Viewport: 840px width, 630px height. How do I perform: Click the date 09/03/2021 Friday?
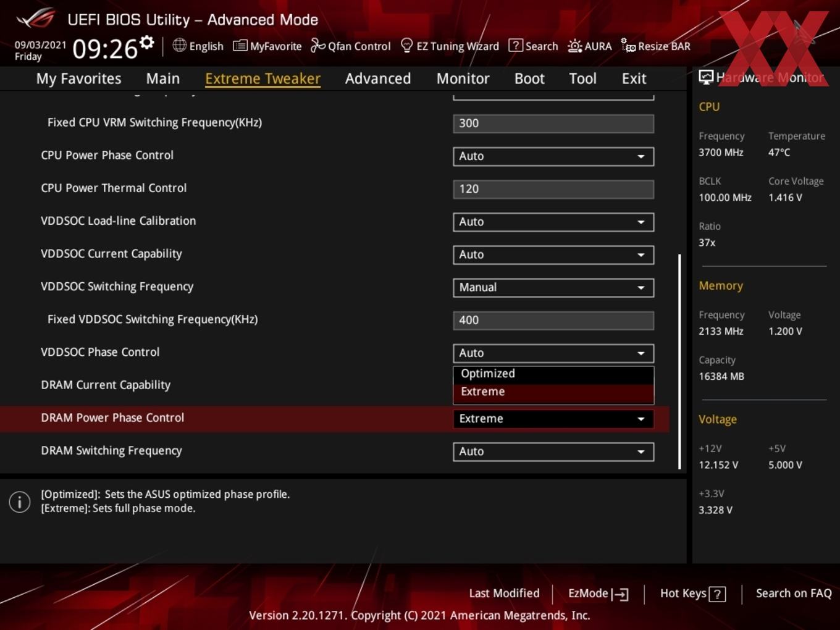40,51
